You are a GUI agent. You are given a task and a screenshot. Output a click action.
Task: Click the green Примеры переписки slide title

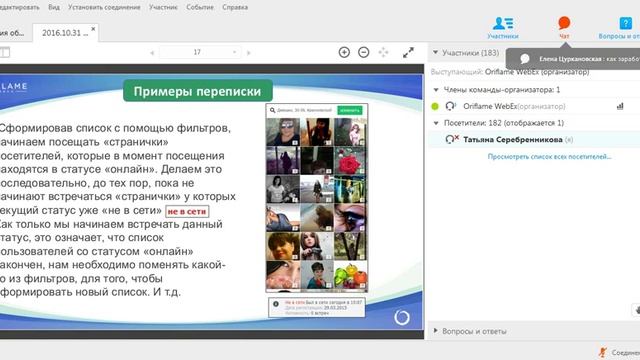pos(198,91)
